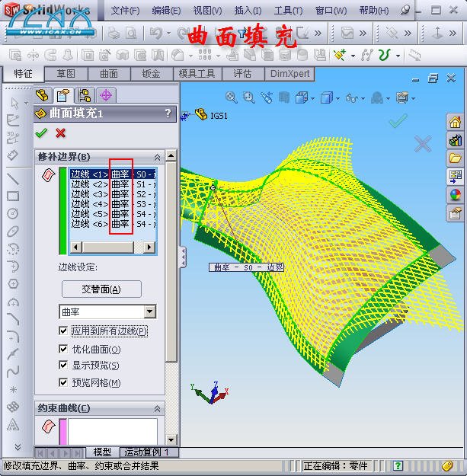Open the Display Style cube icon
The width and height of the screenshot is (467, 476).
click(x=326, y=98)
